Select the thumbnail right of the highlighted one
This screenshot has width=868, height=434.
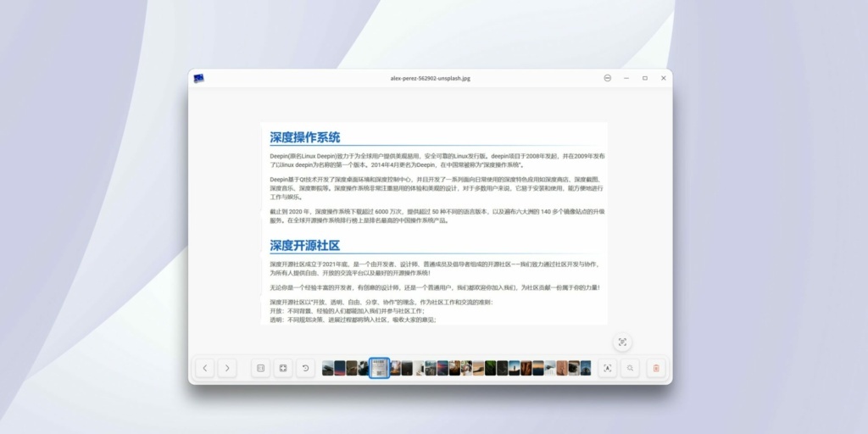tap(395, 368)
